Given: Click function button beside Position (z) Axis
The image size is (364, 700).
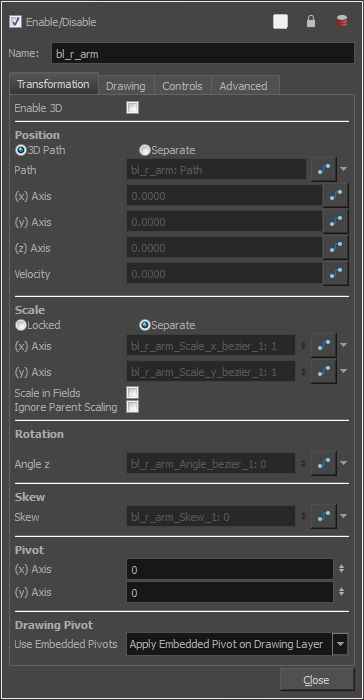Looking at the screenshot, I should coord(335,247).
